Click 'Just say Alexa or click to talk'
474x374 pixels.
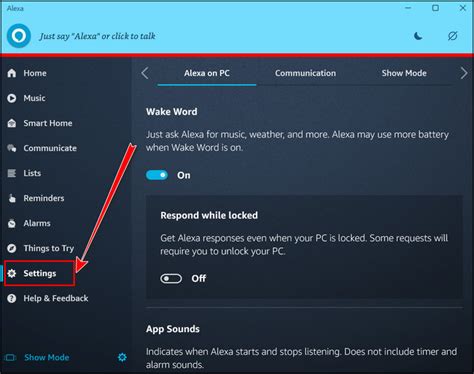tap(97, 36)
